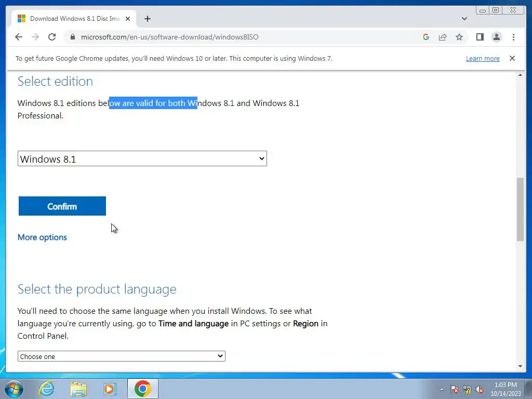The image size is (532, 399).
Task: Open Chrome three-dot menu
Action: (x=513, y=37)
